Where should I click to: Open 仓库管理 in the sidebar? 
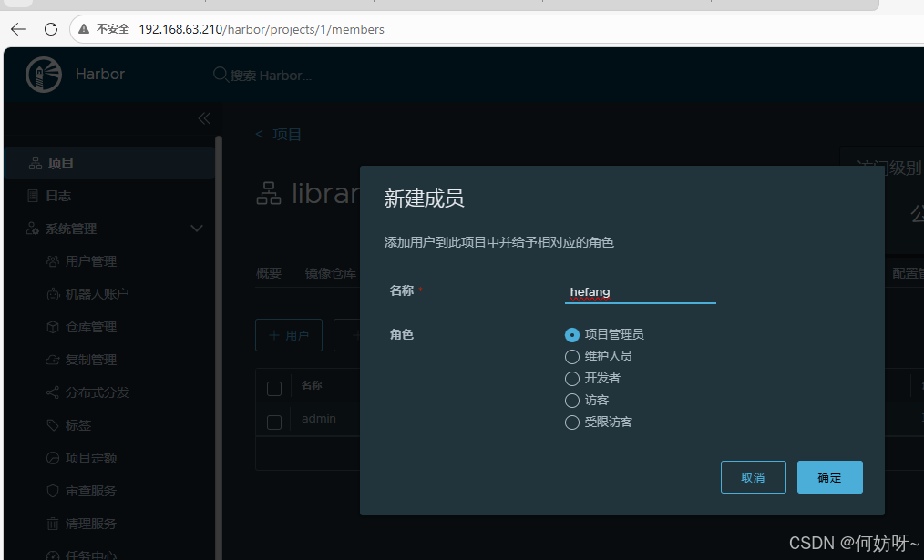[x=91, y=327]
